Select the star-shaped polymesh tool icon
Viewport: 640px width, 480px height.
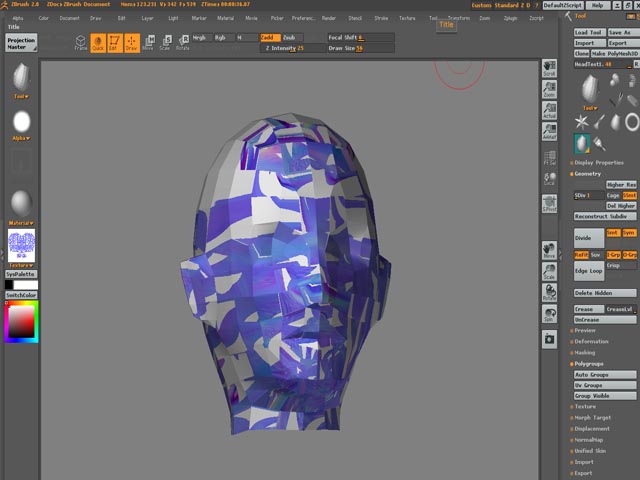click(581, 122)
